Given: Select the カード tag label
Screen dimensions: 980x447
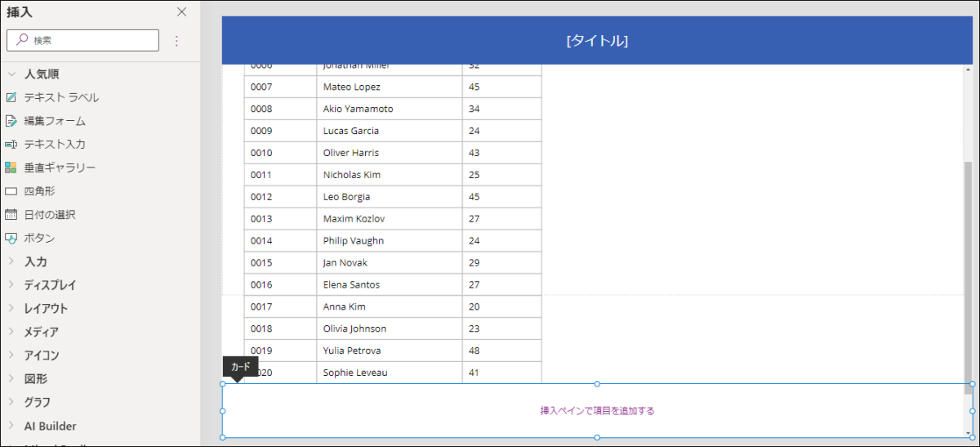Looking at the screenshot, I should 240,367.
